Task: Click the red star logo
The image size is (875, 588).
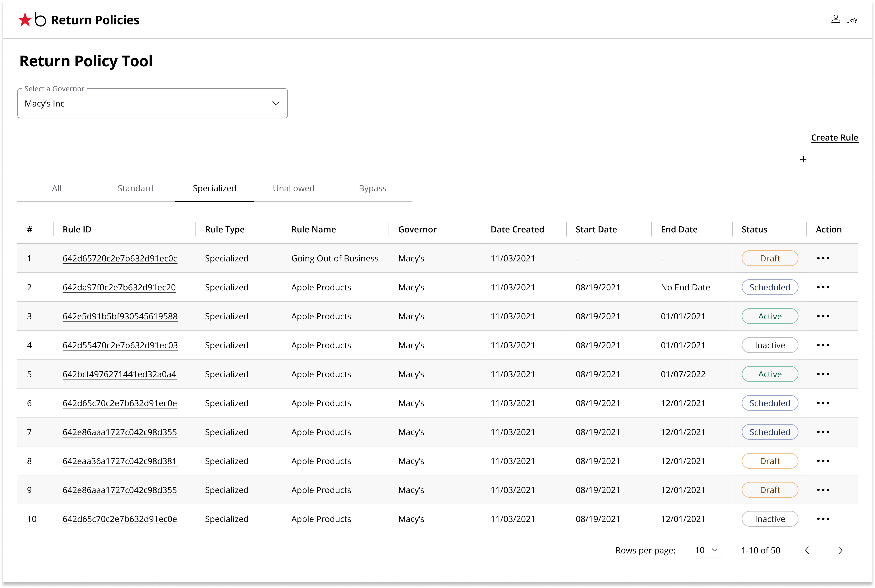Action: pyautogui.click(x=25, y=19)
